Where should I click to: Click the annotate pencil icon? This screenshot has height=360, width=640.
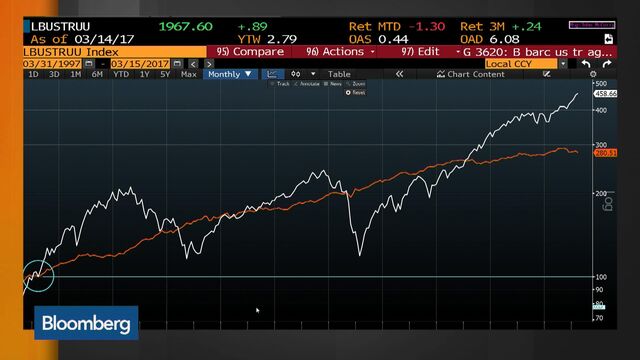coord(547,74)
